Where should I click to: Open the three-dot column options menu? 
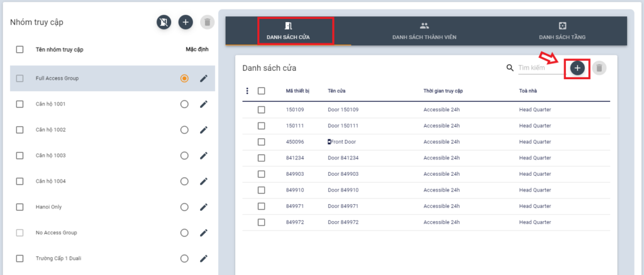point(247,91)
